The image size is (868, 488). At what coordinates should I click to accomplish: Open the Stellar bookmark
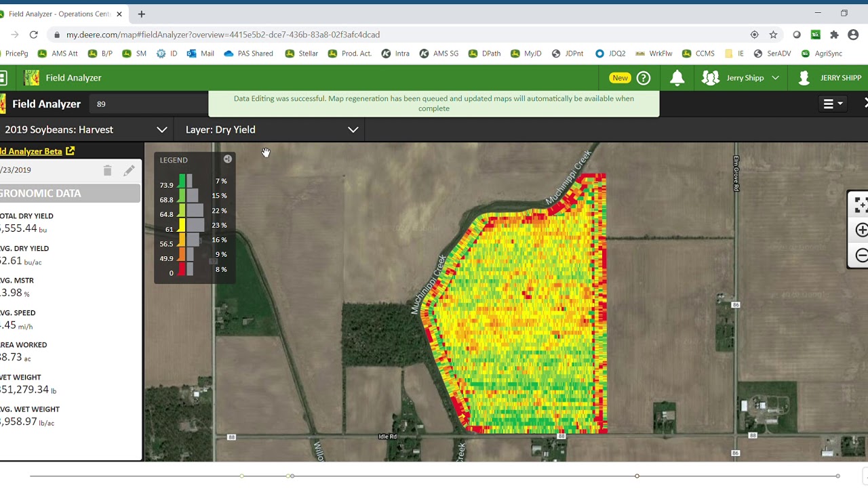(x=302, y=54)
